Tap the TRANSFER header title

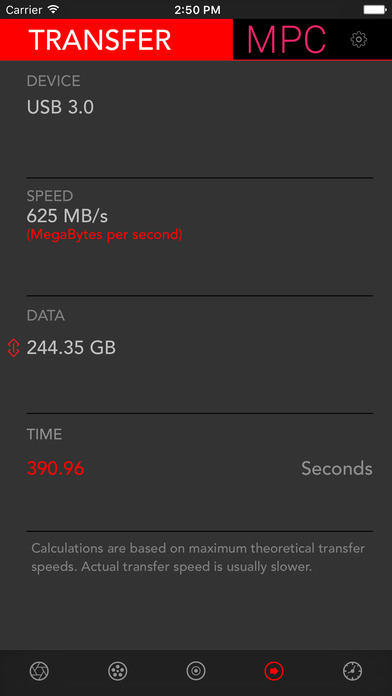(x=100, y=40)
